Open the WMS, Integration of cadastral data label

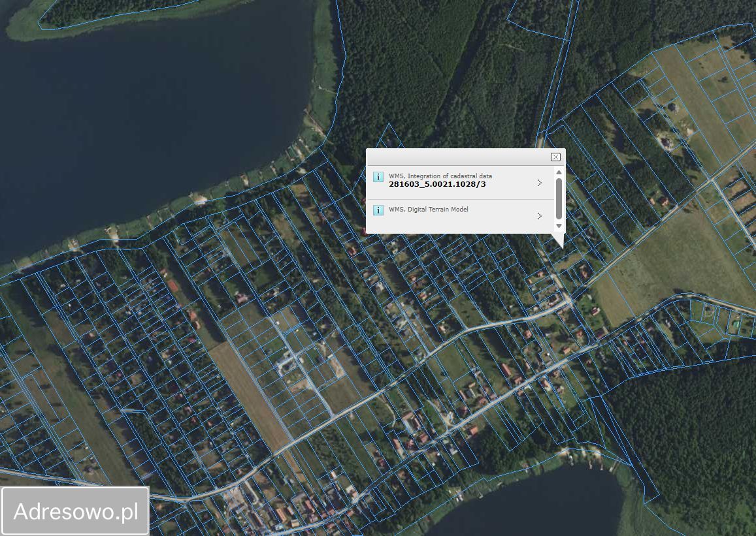tap(440, 176)
